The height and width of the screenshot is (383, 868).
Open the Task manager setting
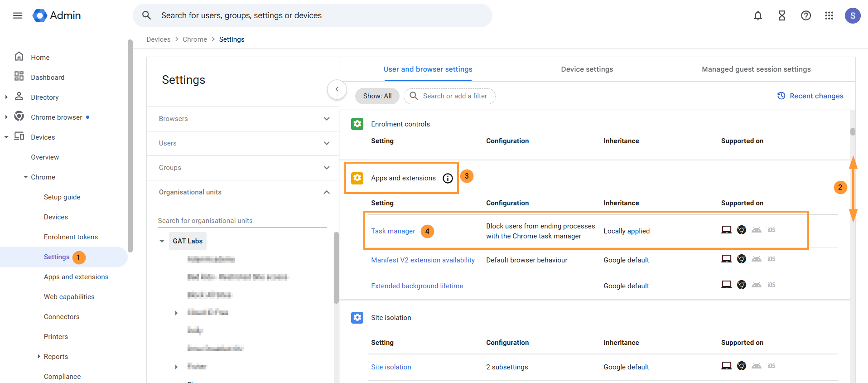(x=393, y=231)
